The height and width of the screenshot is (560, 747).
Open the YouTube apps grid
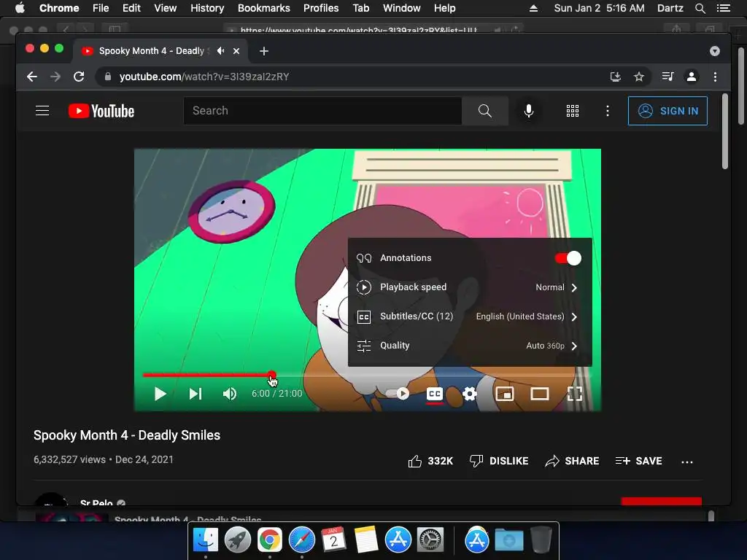pos(572,111)
